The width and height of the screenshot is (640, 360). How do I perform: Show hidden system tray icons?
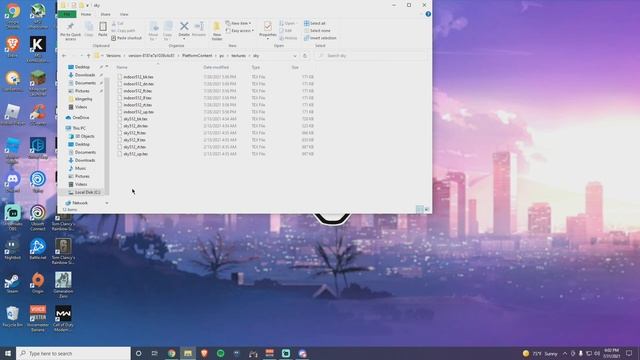pos(565,353)
